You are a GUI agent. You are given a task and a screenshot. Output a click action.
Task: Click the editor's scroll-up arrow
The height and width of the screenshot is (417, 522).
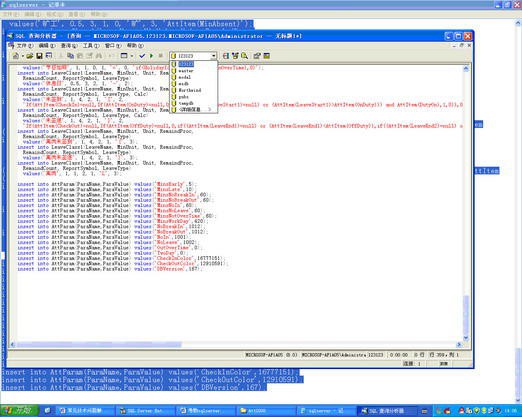[x=466, y=69]
